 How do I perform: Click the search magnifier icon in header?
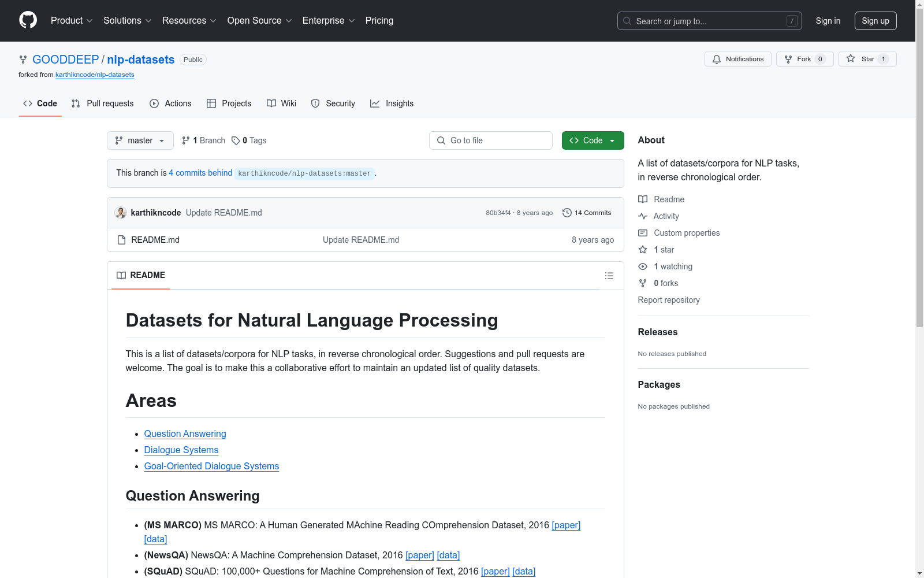point(627,21)
